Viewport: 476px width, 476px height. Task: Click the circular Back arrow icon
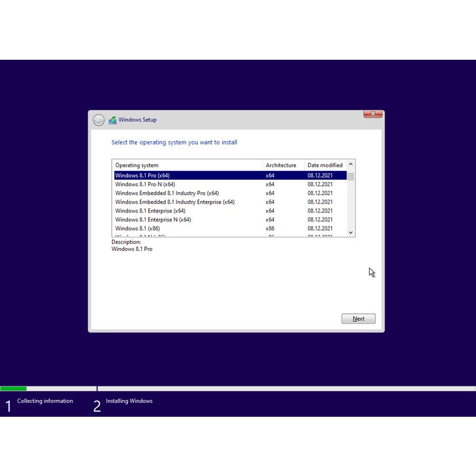[99, 120]
